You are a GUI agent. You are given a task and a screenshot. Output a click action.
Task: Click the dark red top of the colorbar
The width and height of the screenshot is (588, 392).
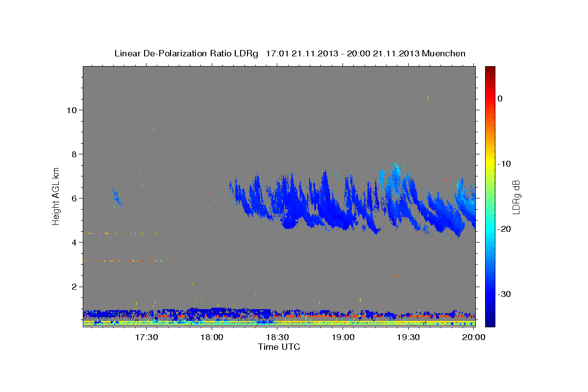(x=490, y=72)
